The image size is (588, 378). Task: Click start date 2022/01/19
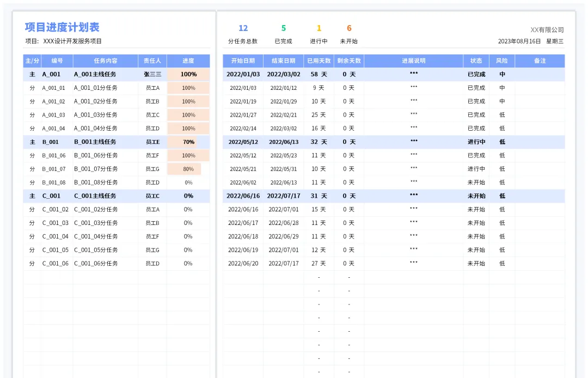[243, 101]
